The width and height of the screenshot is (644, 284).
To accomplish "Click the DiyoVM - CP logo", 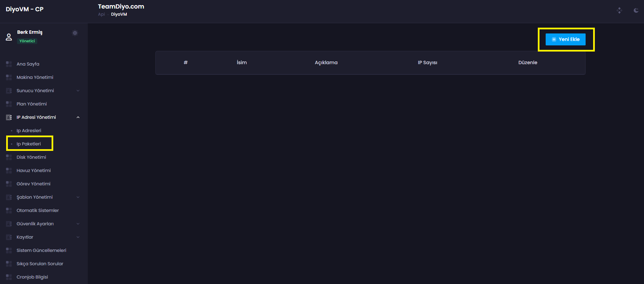I will [25, 9].
